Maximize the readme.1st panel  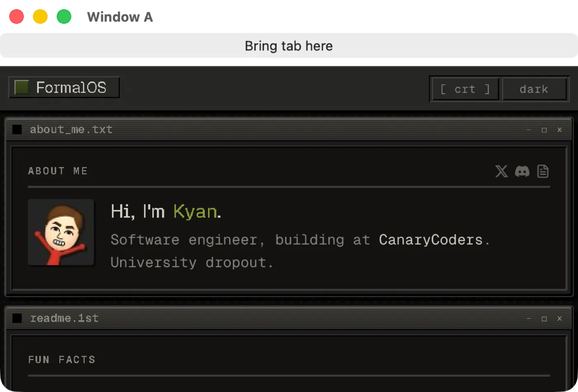(544, 319)
